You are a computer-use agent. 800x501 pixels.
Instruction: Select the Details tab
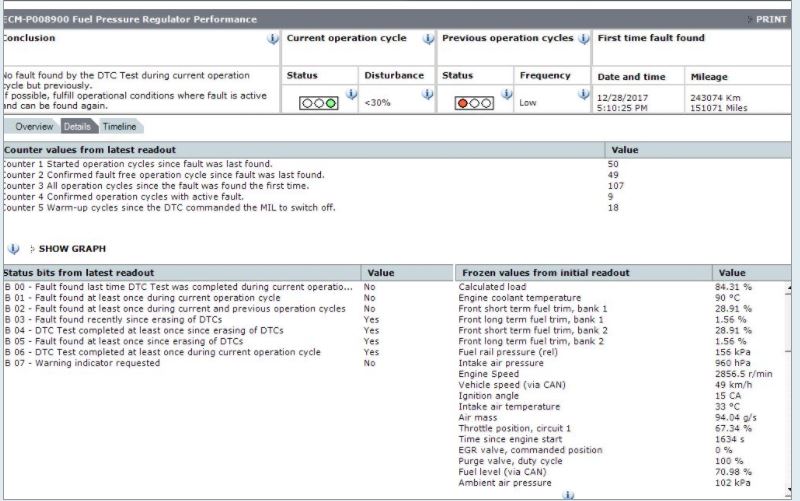(77, 127)
